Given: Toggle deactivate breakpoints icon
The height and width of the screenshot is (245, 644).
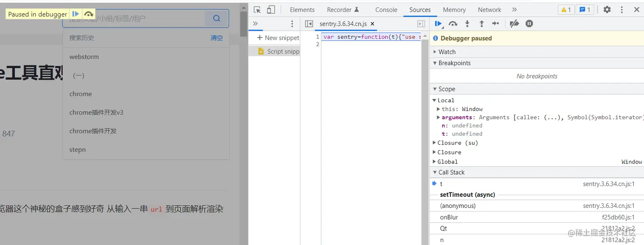Looking at the screenshot, I should pyautogui.click(x=515, y=23).
